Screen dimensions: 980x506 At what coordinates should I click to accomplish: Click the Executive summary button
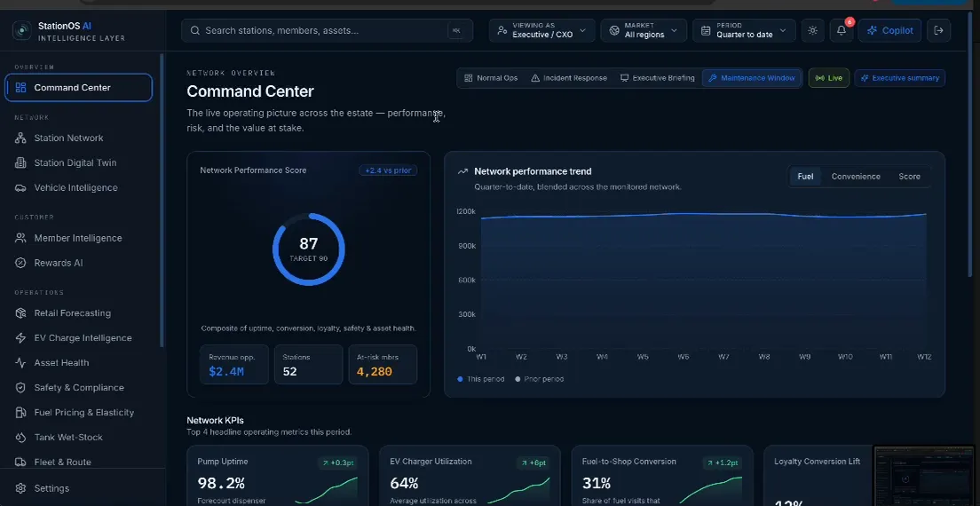(899, 78)
